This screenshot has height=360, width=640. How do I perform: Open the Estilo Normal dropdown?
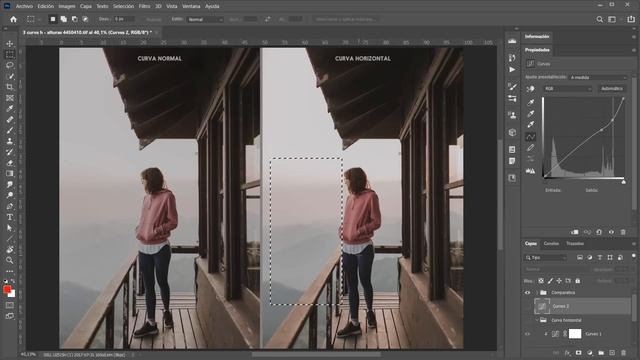(x=205, y=19)
